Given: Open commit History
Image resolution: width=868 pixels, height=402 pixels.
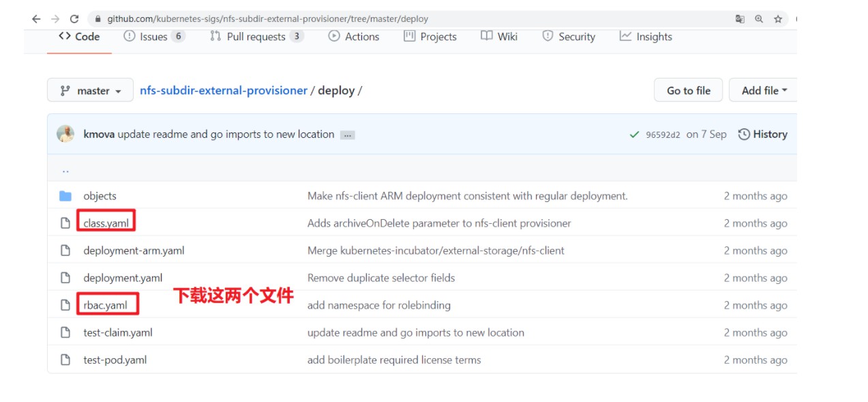Looking at the screenshot, I should tap(763, 134).
